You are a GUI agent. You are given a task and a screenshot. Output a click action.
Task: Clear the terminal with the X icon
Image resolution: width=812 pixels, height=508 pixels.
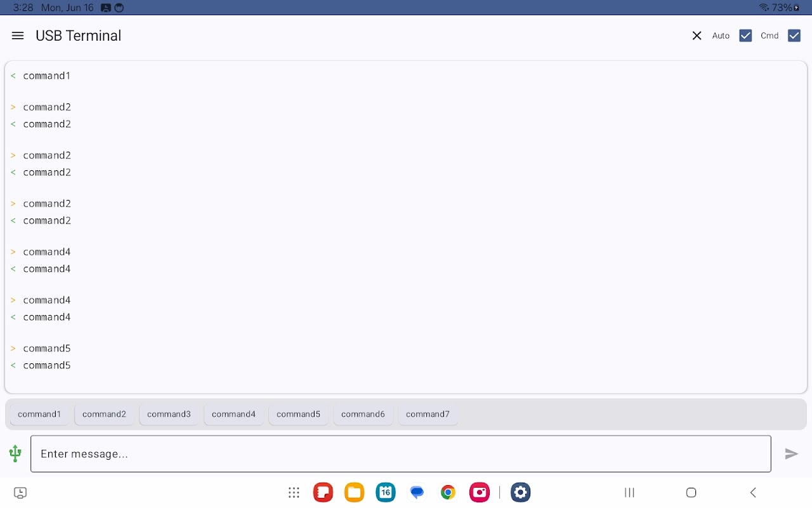pos(697,36)
